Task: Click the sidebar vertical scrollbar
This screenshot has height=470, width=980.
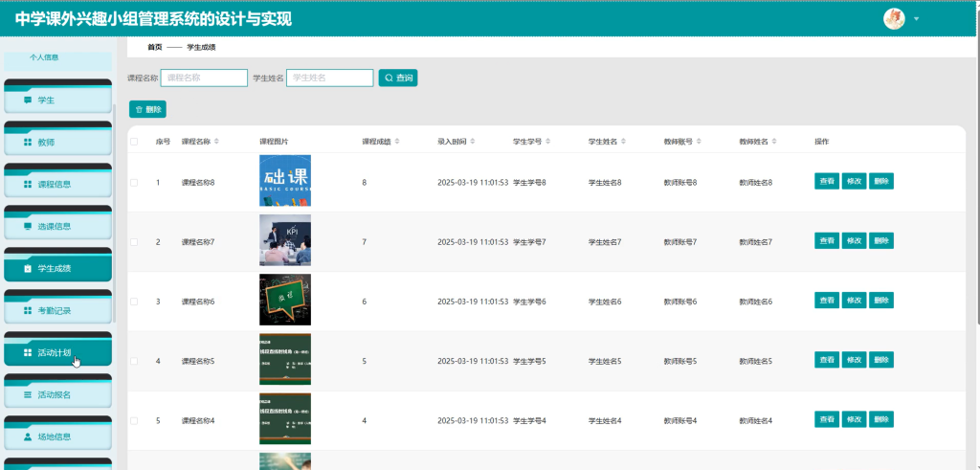Action: click(115, 213)
